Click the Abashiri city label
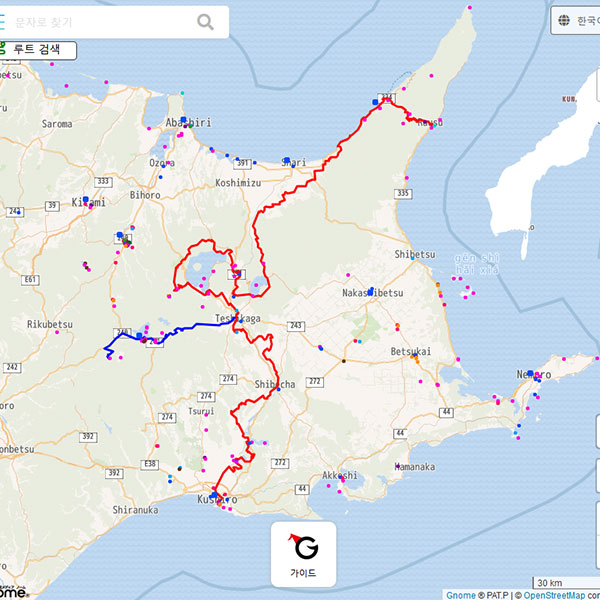Screen dimensions: 600x600 point(188,122)
